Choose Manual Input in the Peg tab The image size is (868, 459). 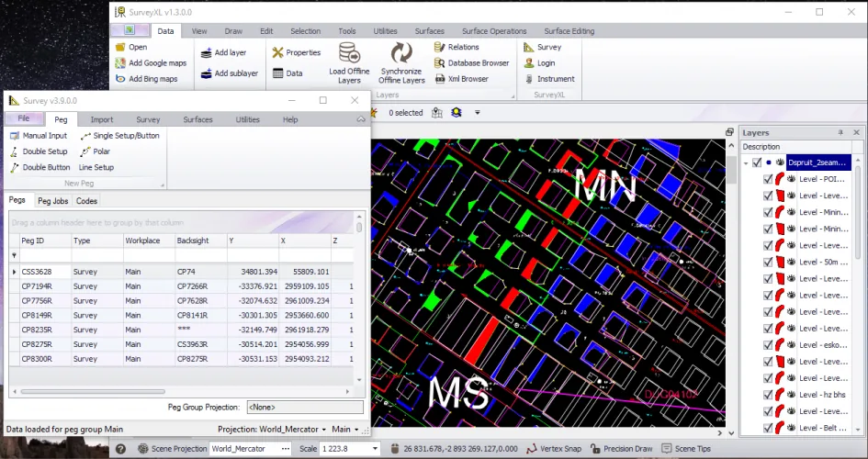click(39, 136)
